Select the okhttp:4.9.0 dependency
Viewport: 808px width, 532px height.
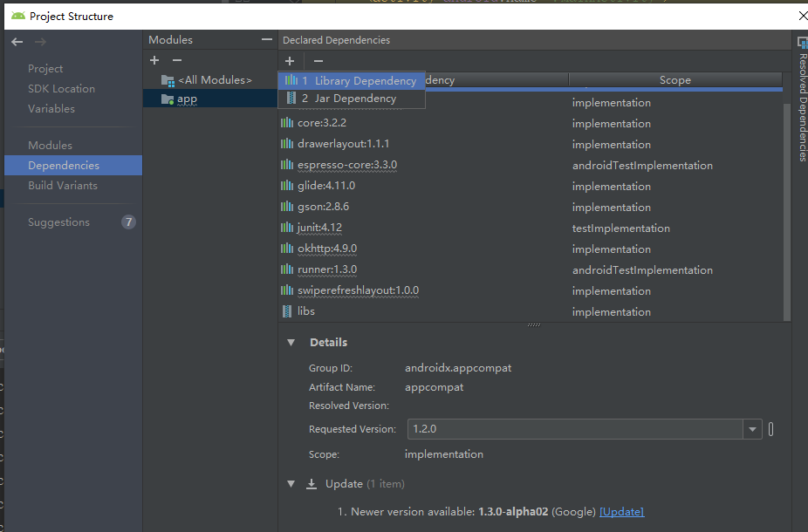[531, 249]
